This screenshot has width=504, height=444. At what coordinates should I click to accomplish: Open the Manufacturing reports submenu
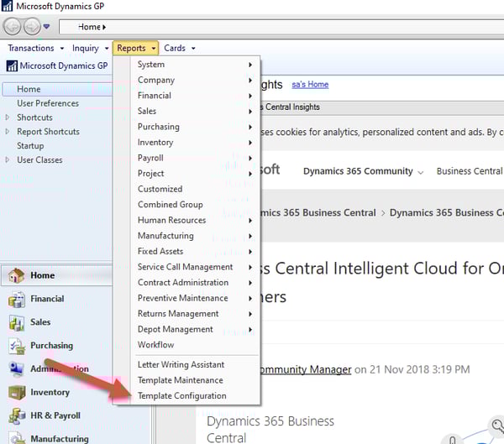point(195,236)
